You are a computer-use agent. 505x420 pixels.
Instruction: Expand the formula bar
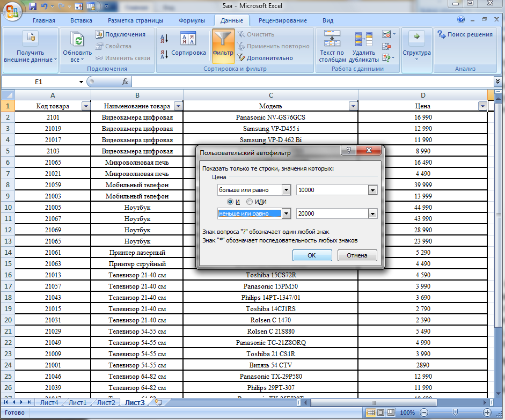pyautogui.click(x=497, y=82)
